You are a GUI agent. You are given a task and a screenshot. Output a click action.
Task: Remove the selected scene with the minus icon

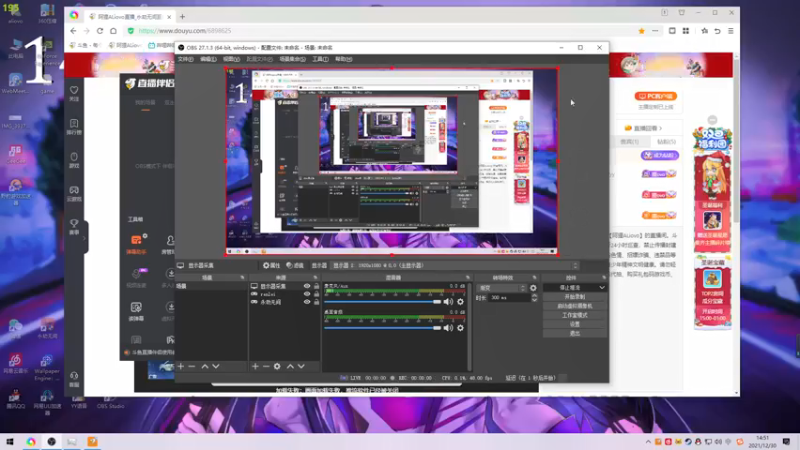[x=192, y=366]
